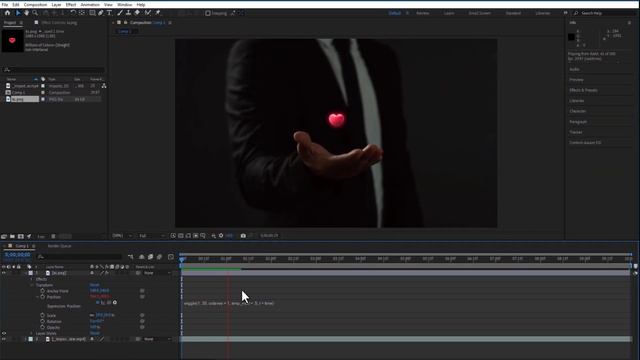Click the heart image thumbnail in Project panel
The image size is (640, 360).
click(x=12, y=40)
